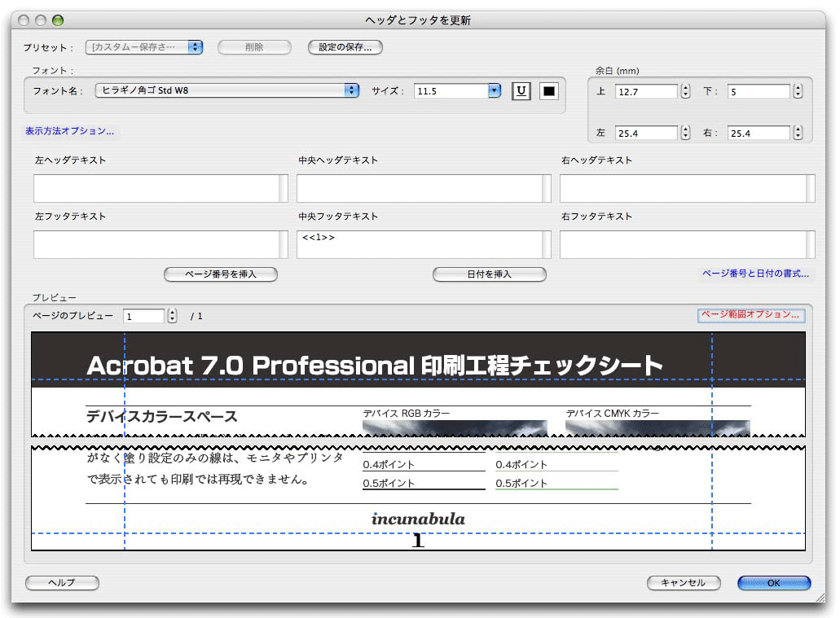Screen dimensions: 840x618
Task: Click the 中央ヘッダテキスト text box
Action: 424,189
